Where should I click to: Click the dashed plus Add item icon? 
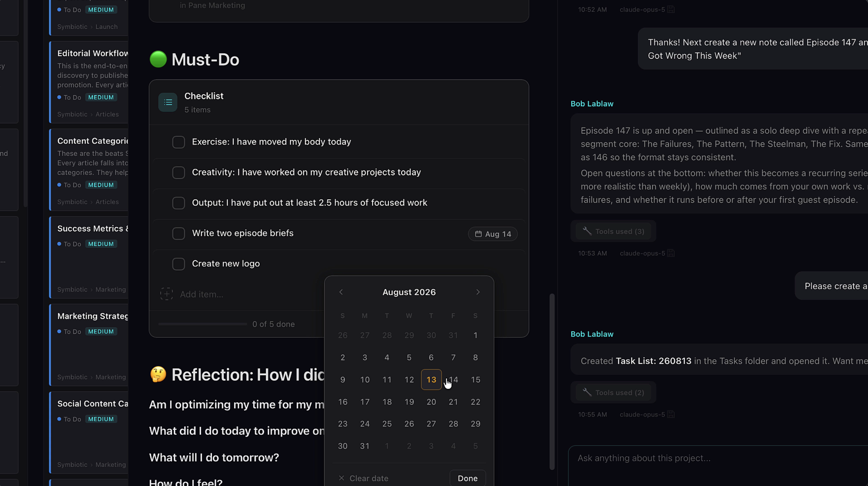(167, 294)
